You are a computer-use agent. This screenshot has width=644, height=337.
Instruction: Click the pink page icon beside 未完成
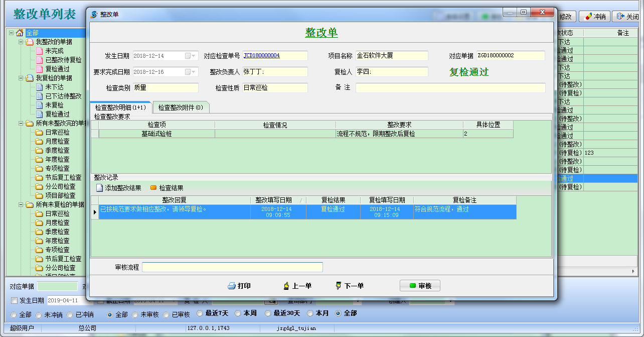pyautogui.click(x=39, y=51)
